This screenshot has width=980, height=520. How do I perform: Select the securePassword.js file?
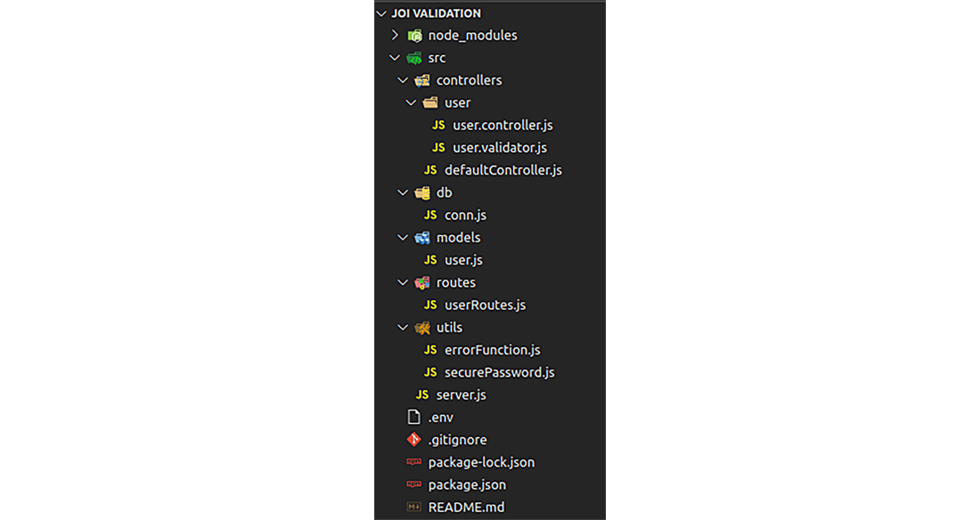coord(500,371)
